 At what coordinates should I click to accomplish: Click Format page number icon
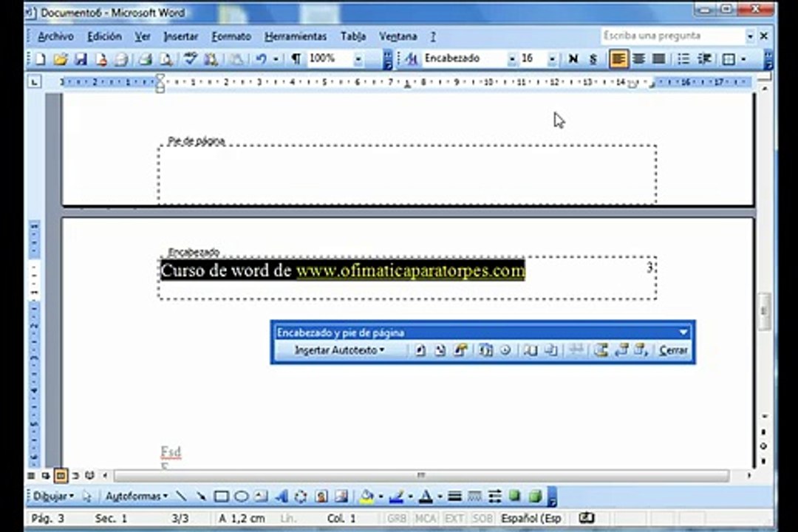(461, 350)
